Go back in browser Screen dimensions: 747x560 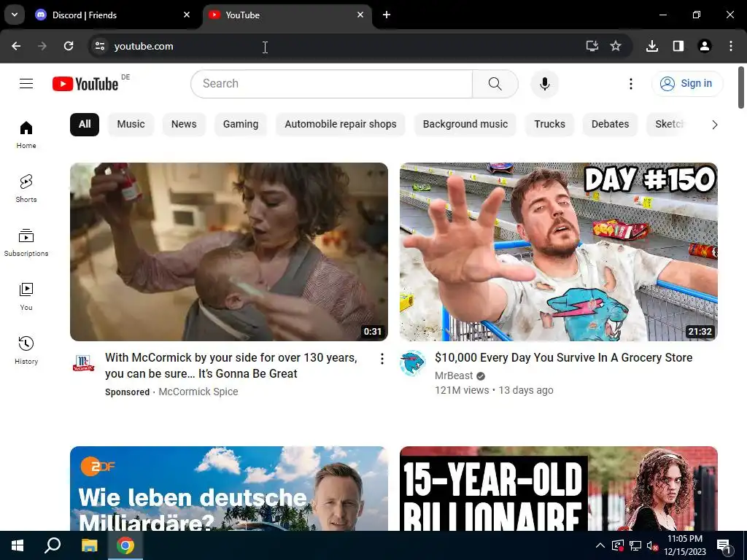point(16,46)
